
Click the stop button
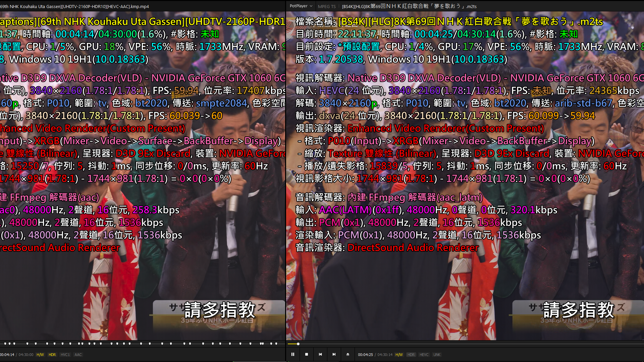pos(307,354)
